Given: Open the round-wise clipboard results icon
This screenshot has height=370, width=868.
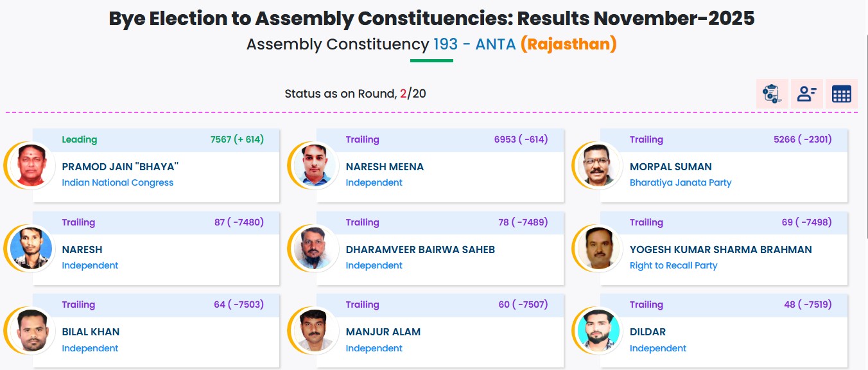Looking at the screenshot, I should (x=772, y=94).
